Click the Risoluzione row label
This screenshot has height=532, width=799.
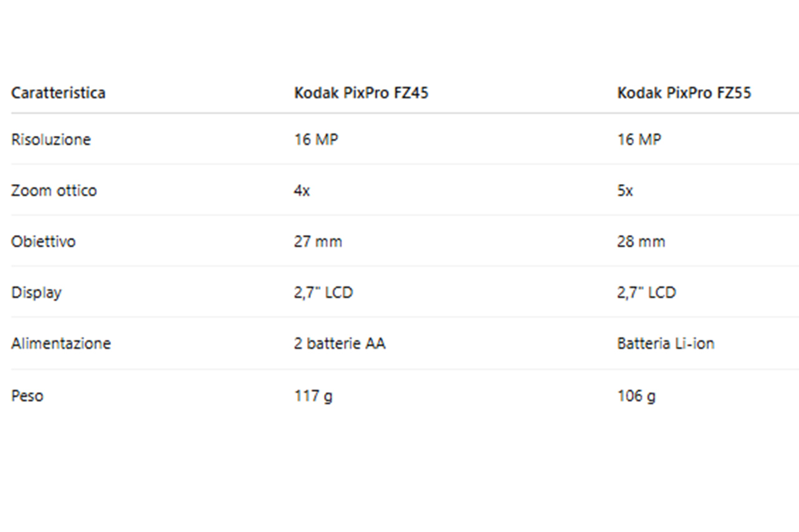tap(51, 140)
